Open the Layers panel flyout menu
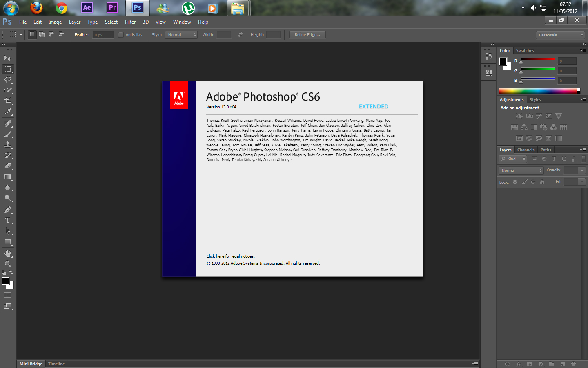This screenshot has height=368, width=588. (x=583, y=150)
